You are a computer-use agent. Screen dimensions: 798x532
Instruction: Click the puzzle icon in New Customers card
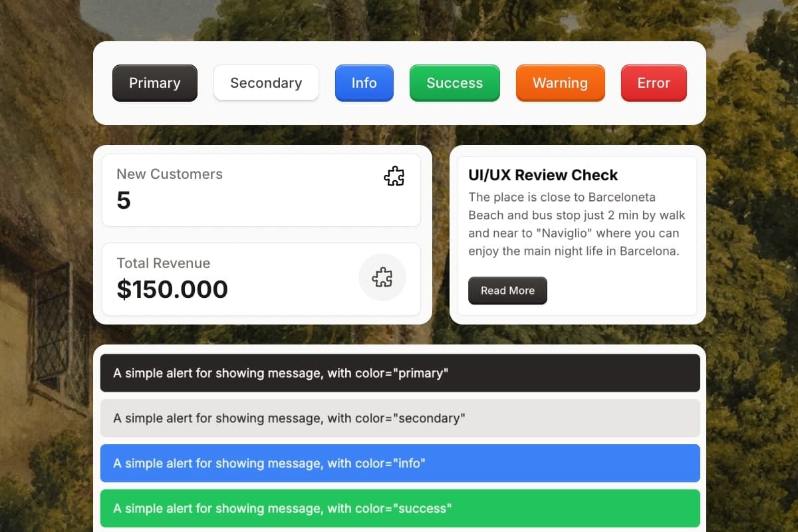tap(394, 176)
